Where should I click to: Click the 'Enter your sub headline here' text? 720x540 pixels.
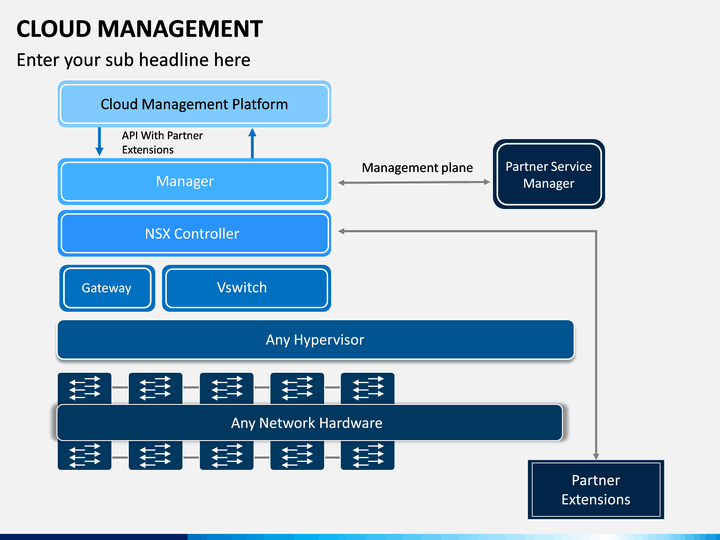tap(134, 60)
